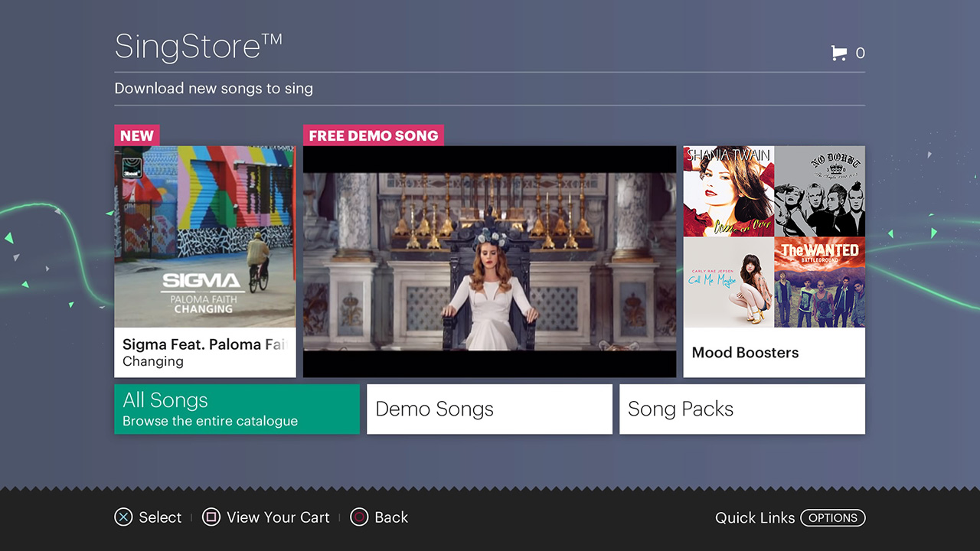Image resolution: width=980 pixels, height=551 pixels.
Task: Click the FREE DEMO SONG badge
Action: [373, 135]
